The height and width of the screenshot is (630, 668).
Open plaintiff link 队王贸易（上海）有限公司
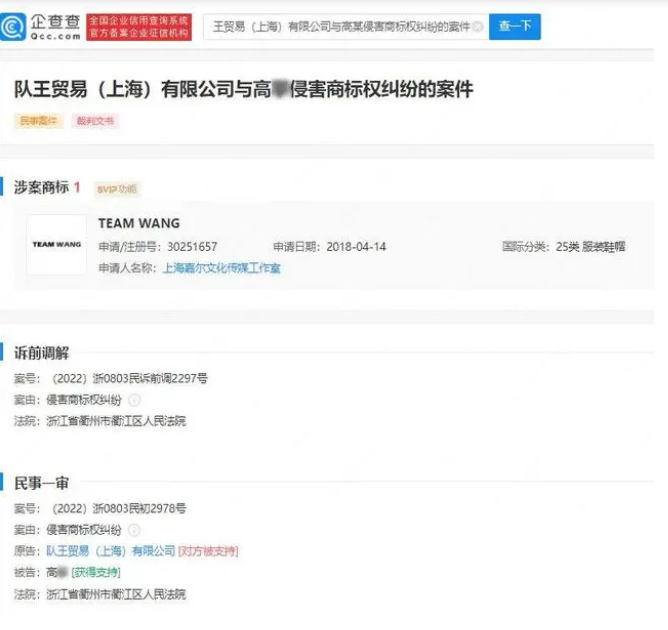point(110,551)
